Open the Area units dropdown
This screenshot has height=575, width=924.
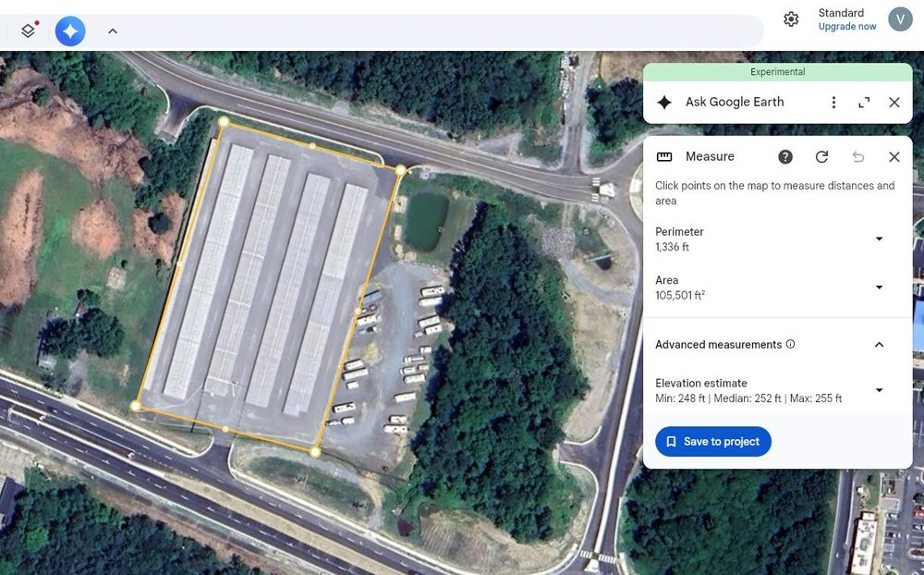(879, 287)
